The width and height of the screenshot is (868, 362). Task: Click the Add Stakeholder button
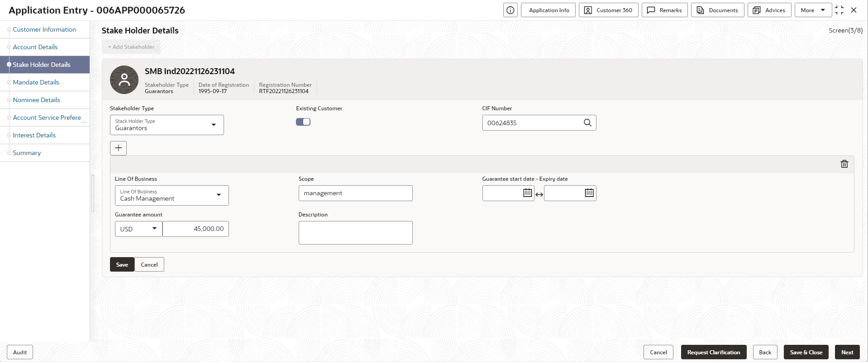click(131, 47)
